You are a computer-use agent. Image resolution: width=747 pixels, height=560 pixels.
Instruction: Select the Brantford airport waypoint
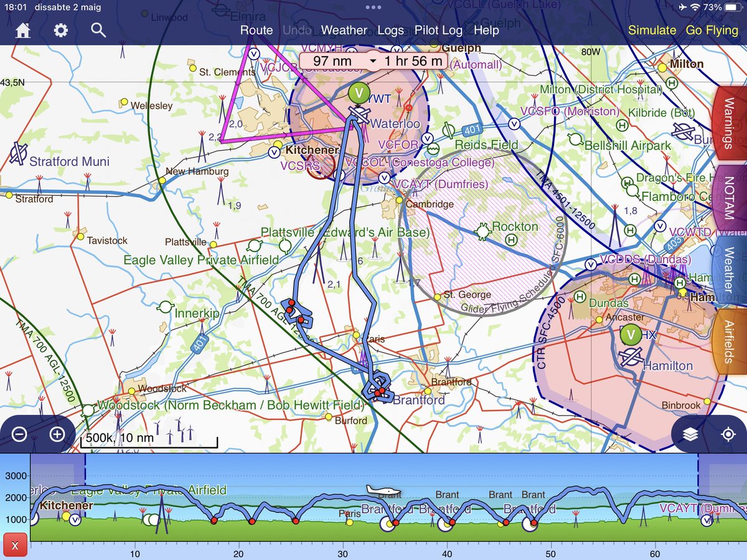[x=378, y=391]
